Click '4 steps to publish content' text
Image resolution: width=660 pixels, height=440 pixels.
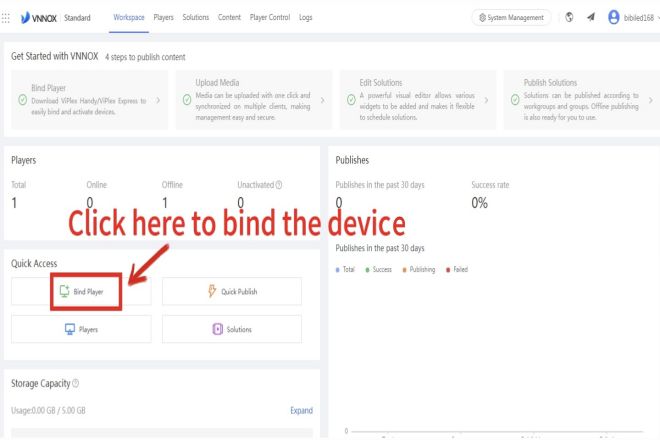pyautogui.click(x=145, y=57)
